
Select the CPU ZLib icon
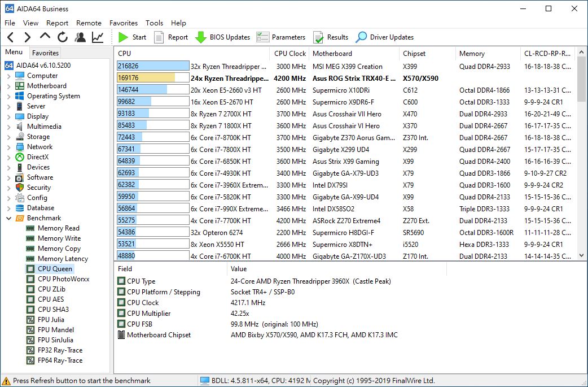point(30,289)
